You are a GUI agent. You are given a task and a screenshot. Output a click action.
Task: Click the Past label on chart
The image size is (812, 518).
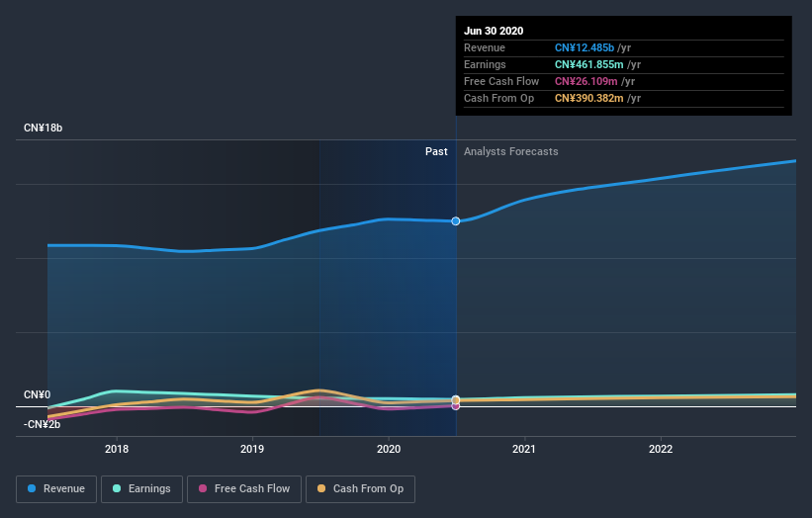tap(436, 151)
